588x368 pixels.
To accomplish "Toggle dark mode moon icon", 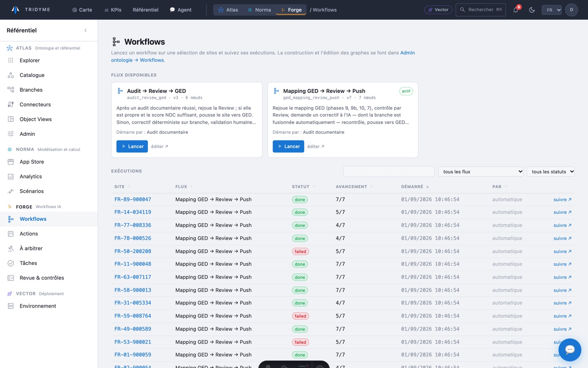I will (x=532, y=10).
